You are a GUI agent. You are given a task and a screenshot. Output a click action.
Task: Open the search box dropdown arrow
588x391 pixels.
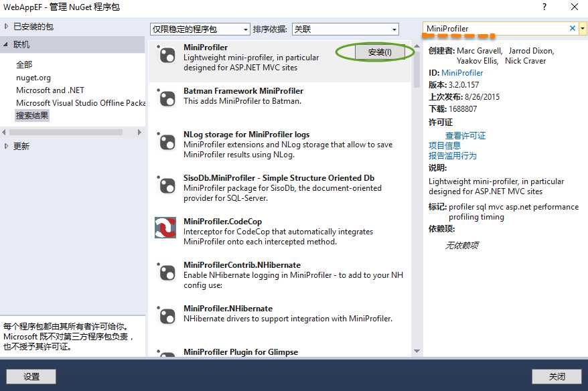pyautogui.click(x=583, y=29)
